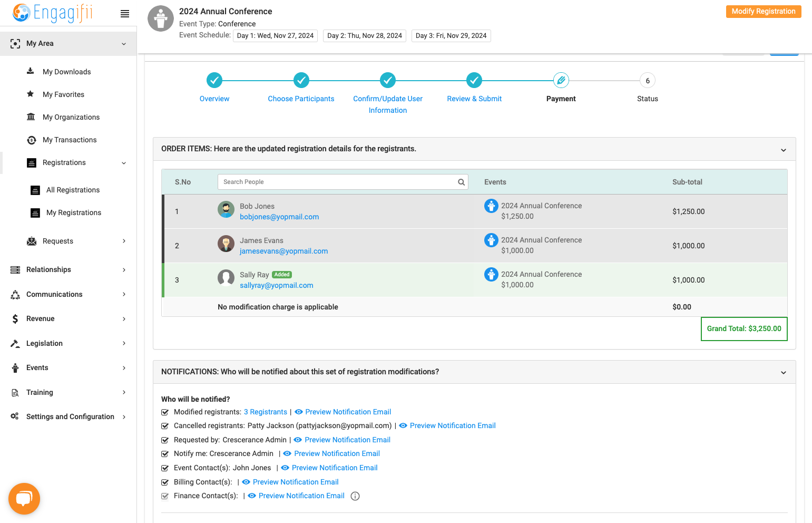This screenshot has width=812, height=523.
Task: Click the Status step number 6 circle
Action: click(648, 81)
